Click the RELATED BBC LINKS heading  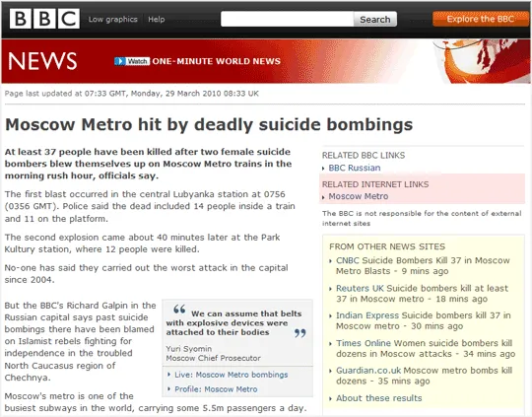(364, 155)
